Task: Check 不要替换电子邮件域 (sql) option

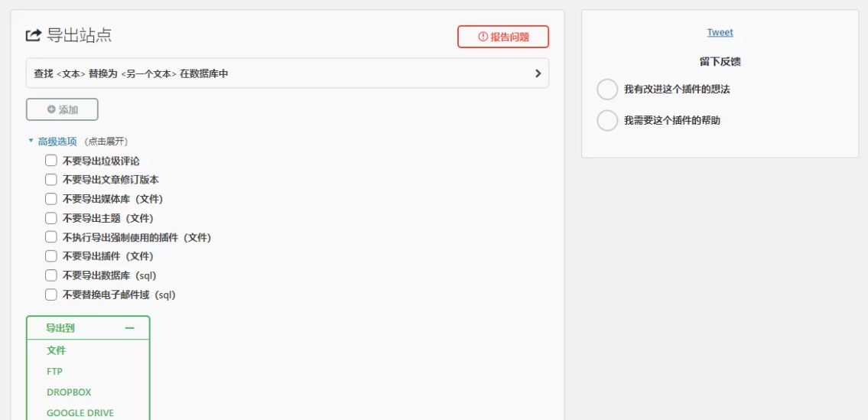Action: tap(51, 295)
